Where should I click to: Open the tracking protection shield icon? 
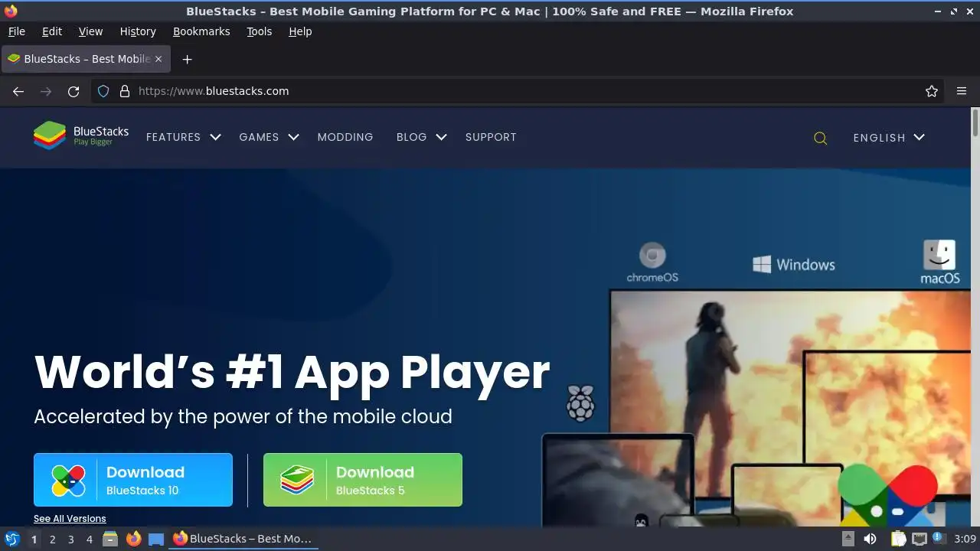coord(103,91)
